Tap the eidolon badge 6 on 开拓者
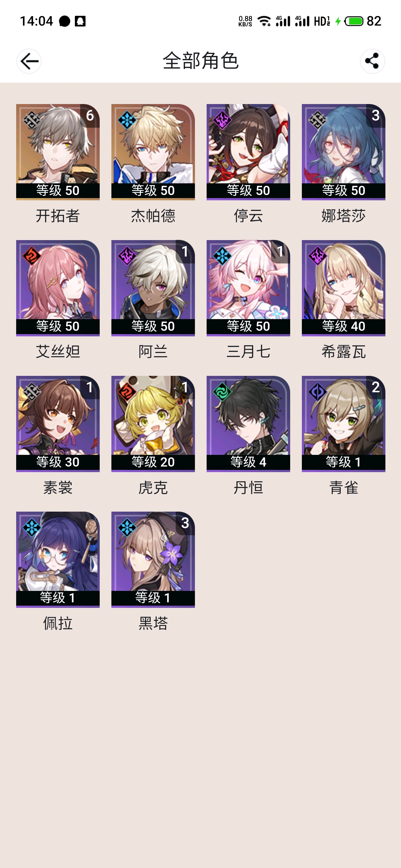Viewport: 401px width, 868px height. [x=90, y=115]
